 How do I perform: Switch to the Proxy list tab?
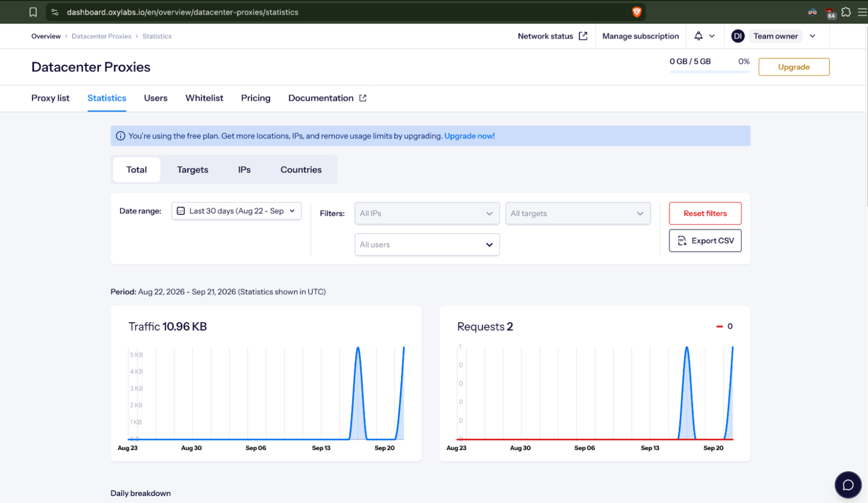50,98
